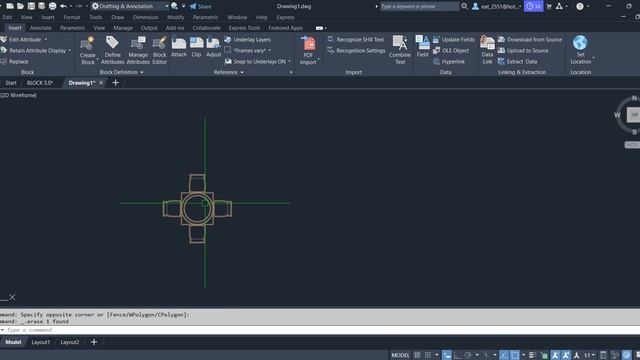Click the Save icon in the quick access toolbar
The height and width of the screenshot is (360, 640).
[x=31, y=6]
